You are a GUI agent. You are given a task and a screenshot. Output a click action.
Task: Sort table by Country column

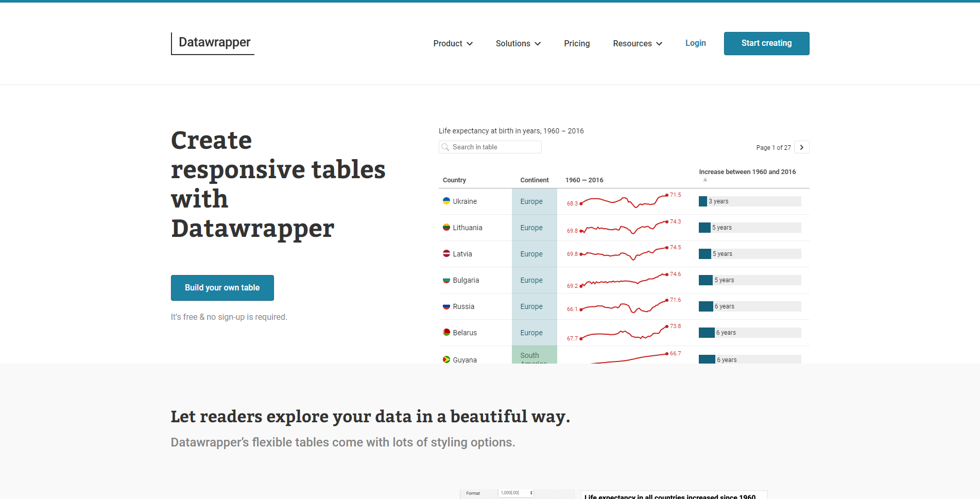click(454, 180)
